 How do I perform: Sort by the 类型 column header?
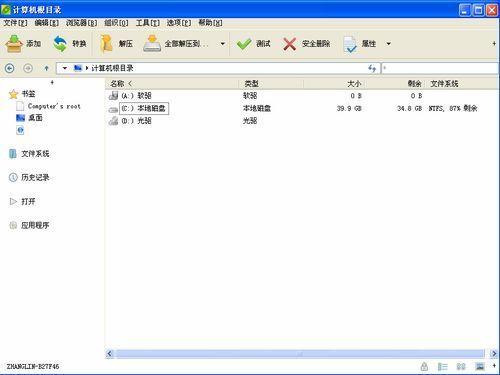(x=271, y=83)
